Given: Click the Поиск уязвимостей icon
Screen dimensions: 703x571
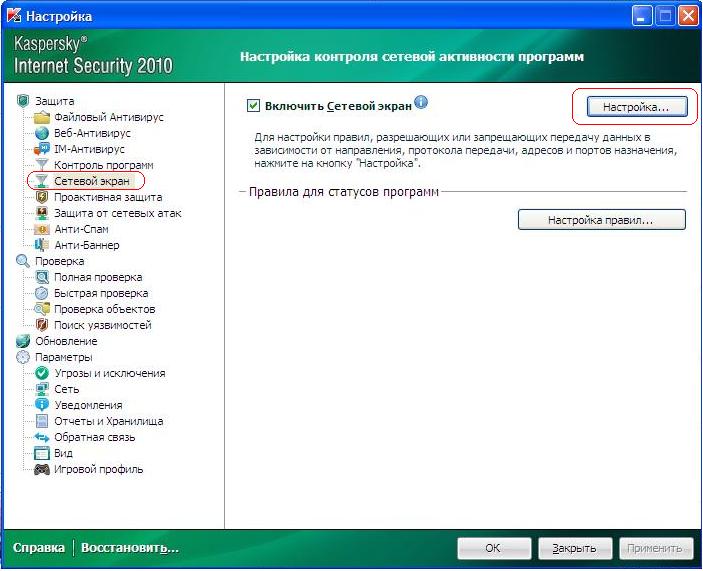Looking at the screenshot, I should point(42,325).
